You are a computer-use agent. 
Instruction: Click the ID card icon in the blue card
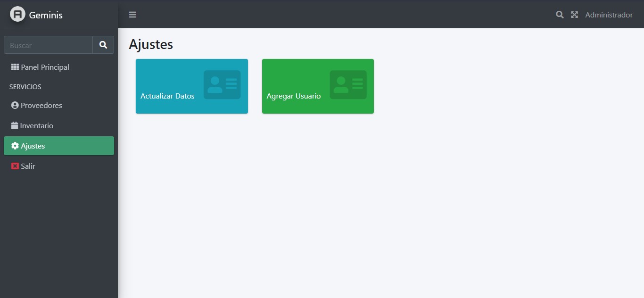222,85
